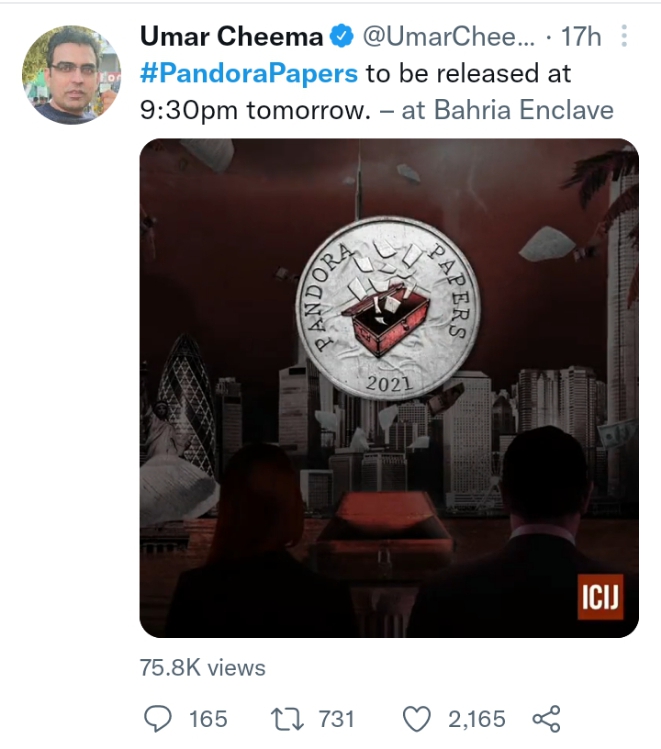Click the 2,165 likes count
This screenshot has width=661, height=749.
click(477, 719)
